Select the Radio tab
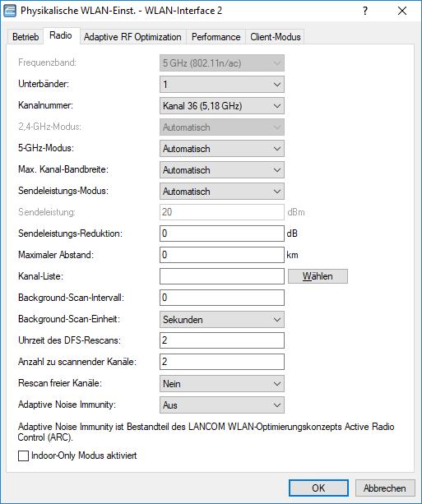 61,35
